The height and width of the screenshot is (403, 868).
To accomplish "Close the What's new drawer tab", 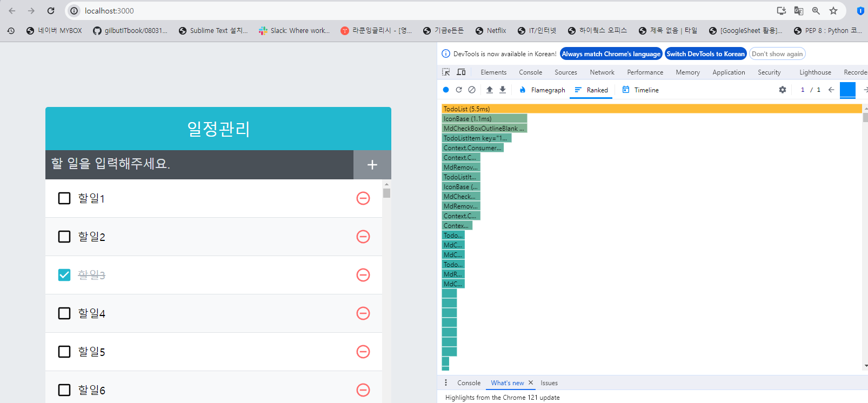I will (531, 382).
